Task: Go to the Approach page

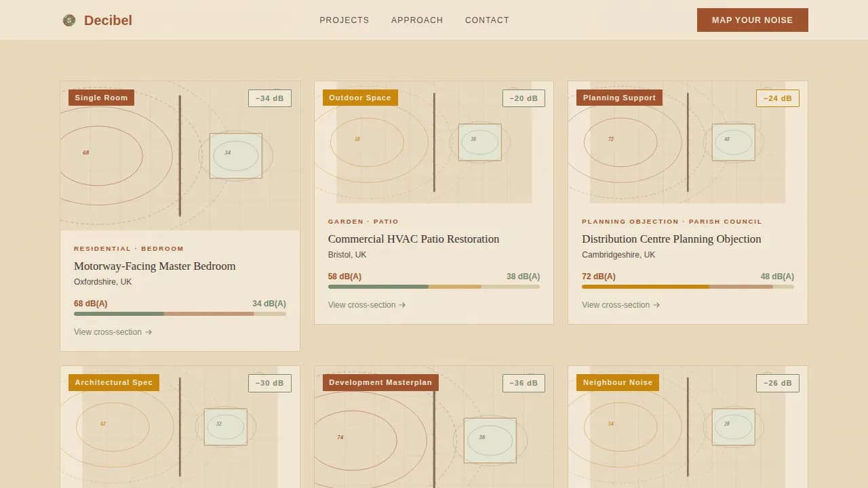Action: (x=417, y=20)
